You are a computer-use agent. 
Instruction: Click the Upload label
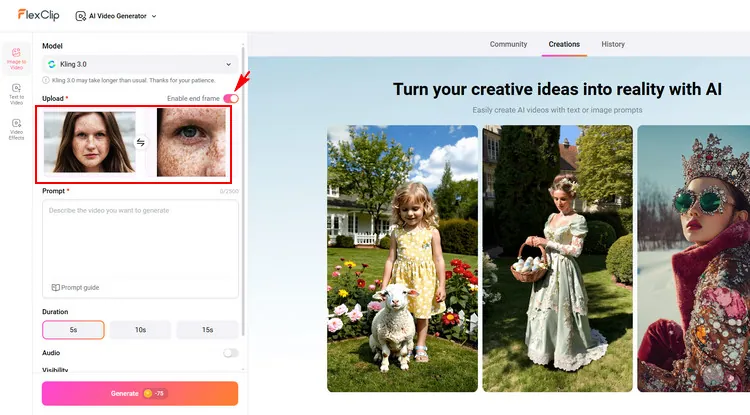(53, 98)
